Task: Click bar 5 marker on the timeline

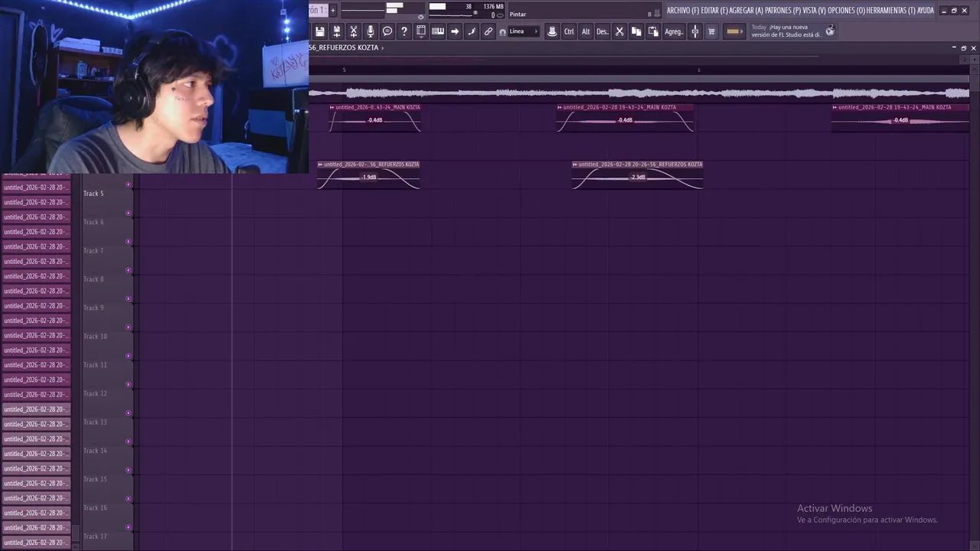Action: (344, 70)
